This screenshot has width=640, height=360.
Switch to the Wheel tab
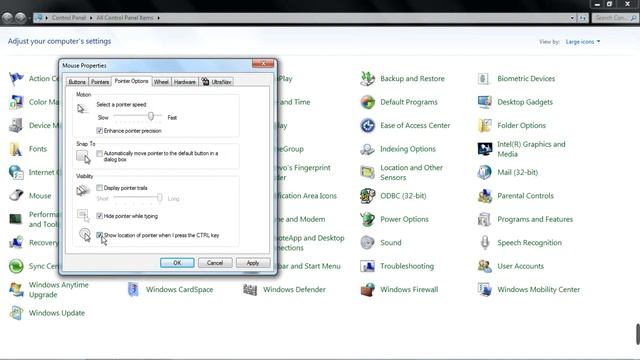[x=161, y=82]
